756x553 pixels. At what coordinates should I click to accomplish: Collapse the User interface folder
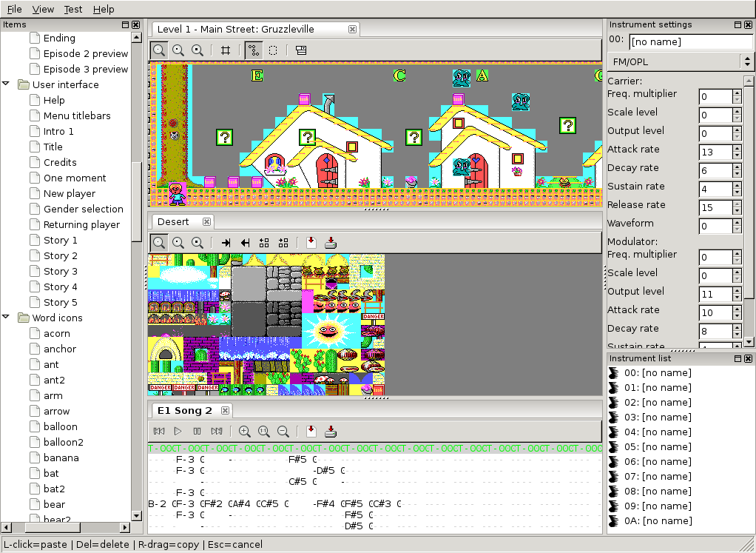[6, 84]
